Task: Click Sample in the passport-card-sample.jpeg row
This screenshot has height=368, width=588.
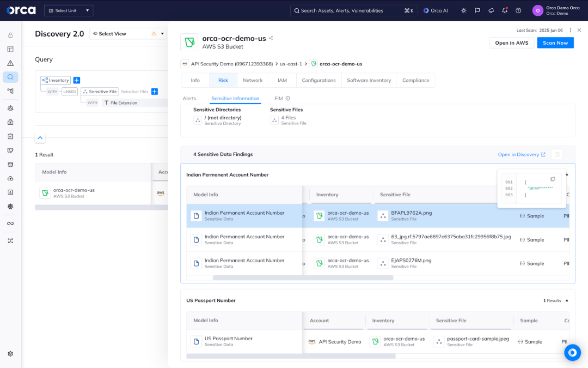Action: (530, 342)
